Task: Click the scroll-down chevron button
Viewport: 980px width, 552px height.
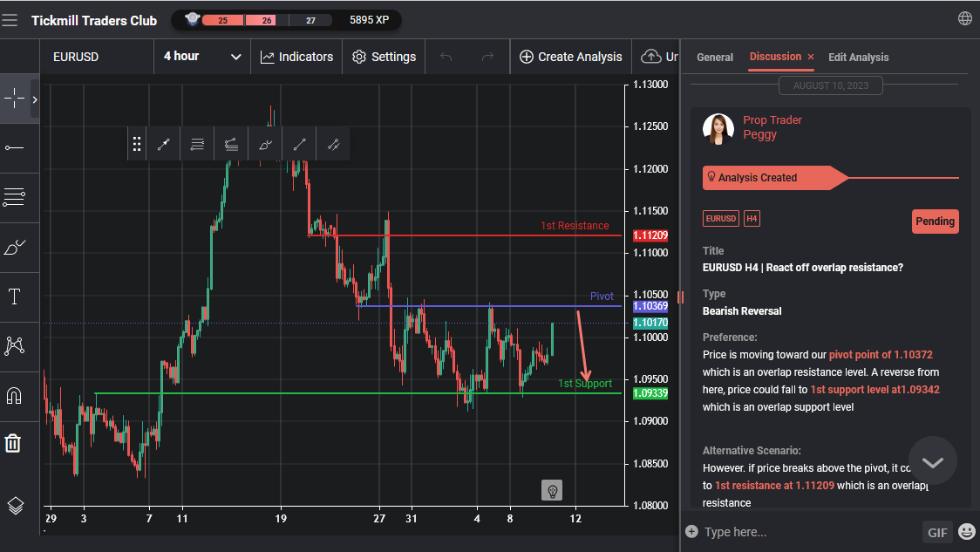Action: [933, 461]
